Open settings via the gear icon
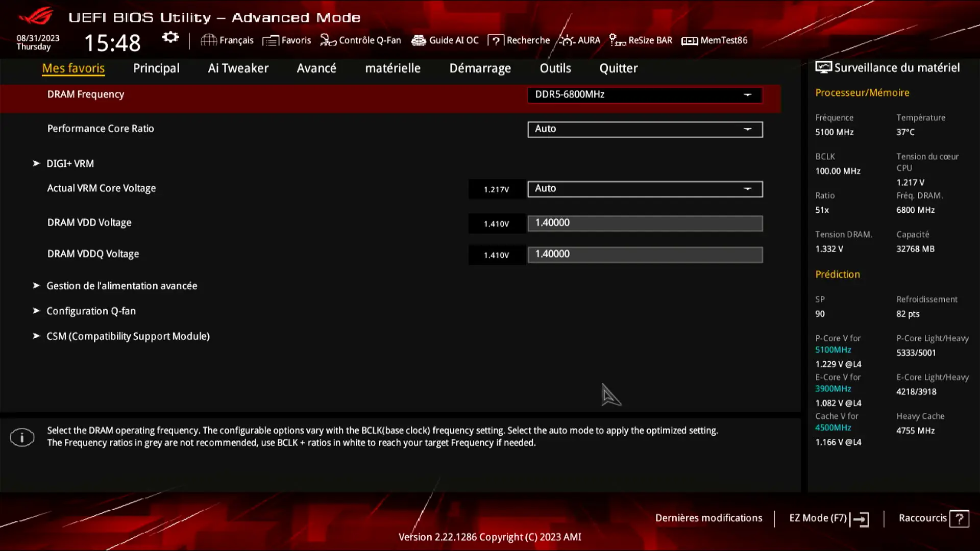 [170, 38]
